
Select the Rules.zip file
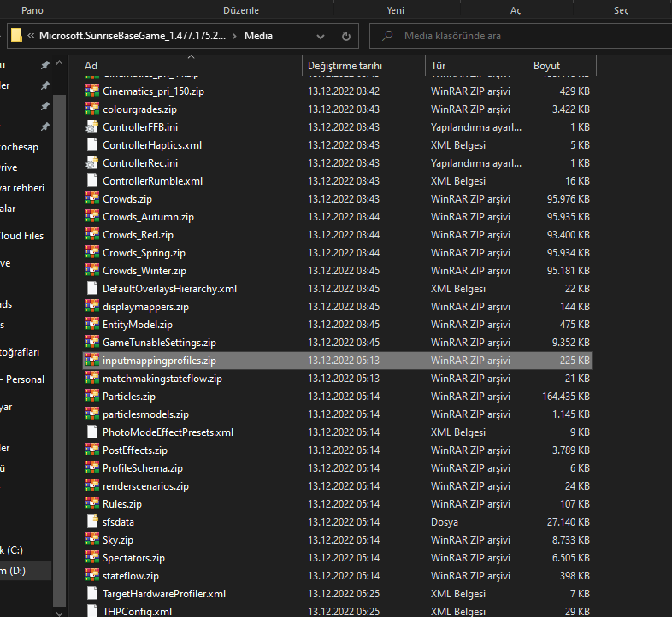pos(338,504)
